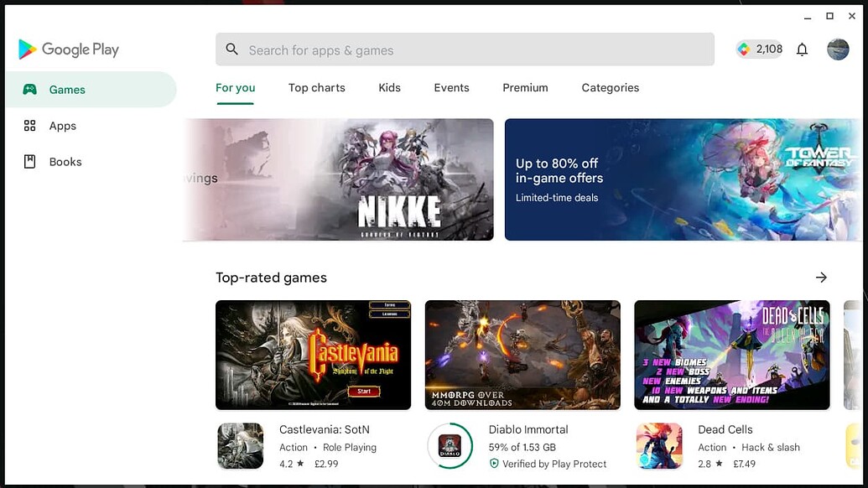868x488 pixels.
Task: Click the search magnifier icon
Action: click(x=232, y=49)
